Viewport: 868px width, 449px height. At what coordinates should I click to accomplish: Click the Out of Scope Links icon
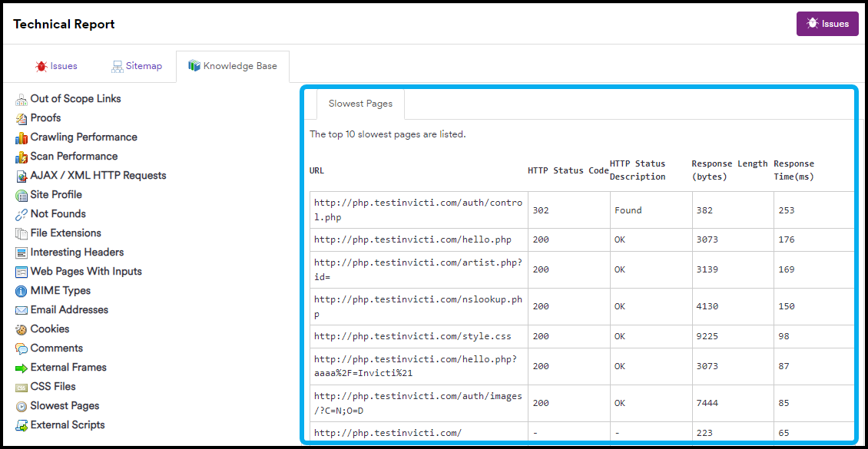pos(22,99)
